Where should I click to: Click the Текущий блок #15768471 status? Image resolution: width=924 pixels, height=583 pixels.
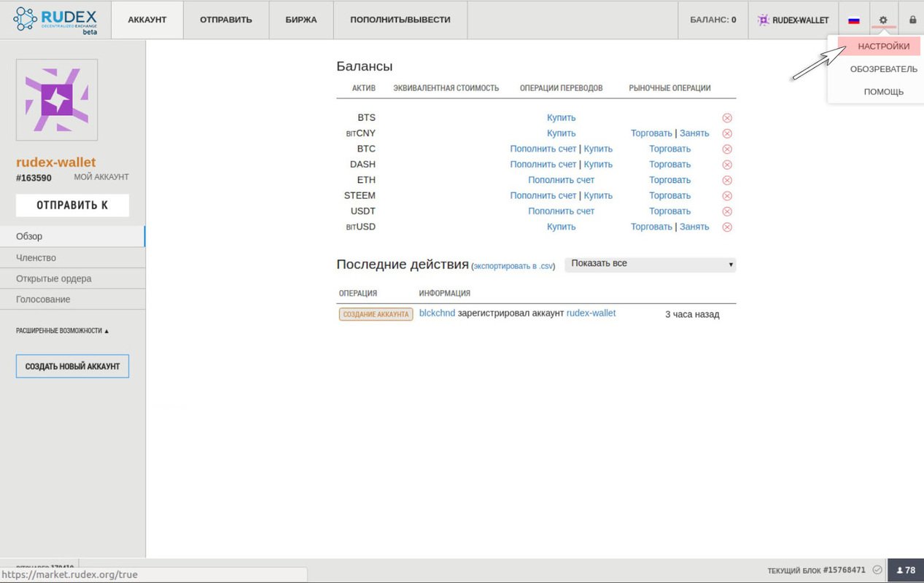(817, 570)
